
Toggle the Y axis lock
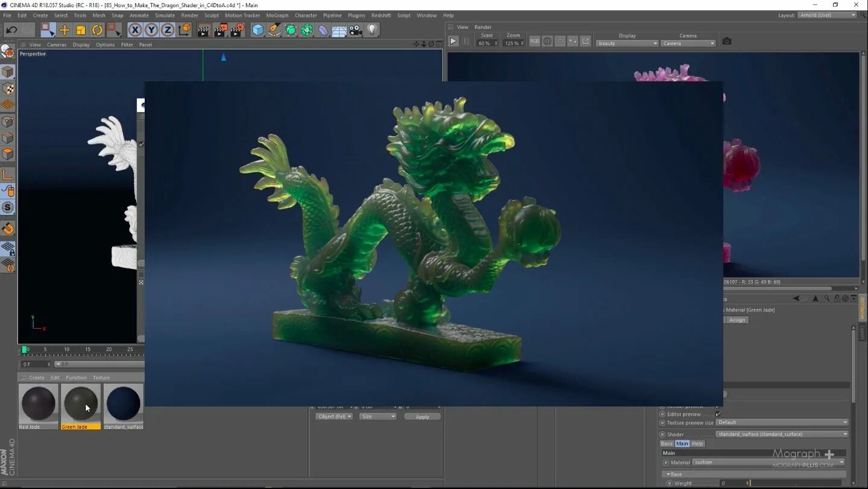pos(151,30)
